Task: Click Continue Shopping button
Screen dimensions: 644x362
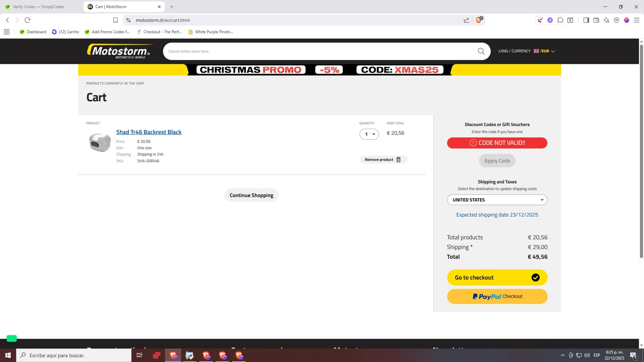Action: point(252,195)
